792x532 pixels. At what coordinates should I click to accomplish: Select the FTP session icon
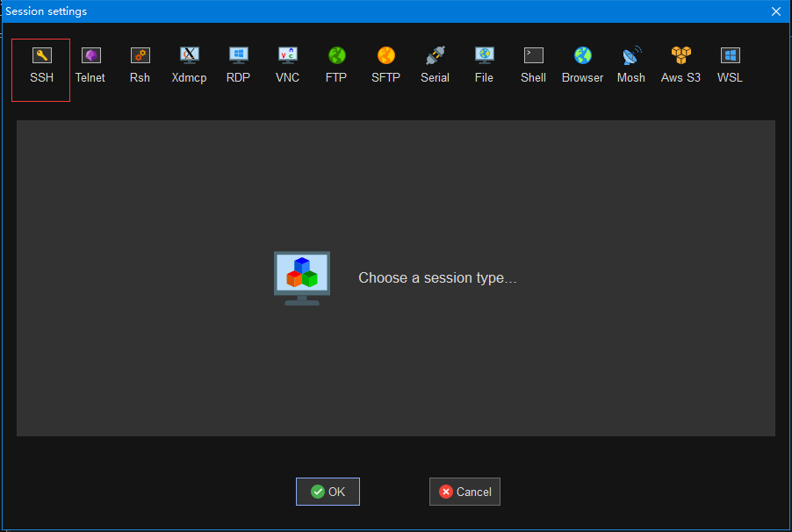[336, 65]
